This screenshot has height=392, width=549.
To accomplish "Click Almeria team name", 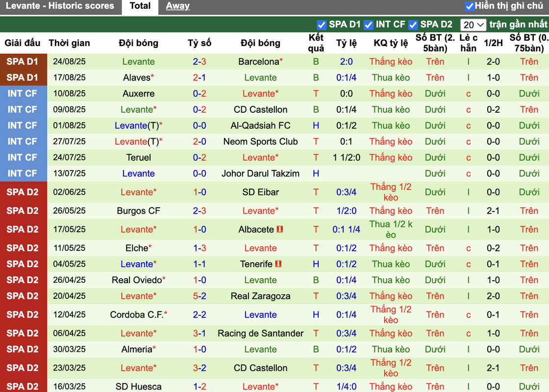I will (x=137, y=349).
